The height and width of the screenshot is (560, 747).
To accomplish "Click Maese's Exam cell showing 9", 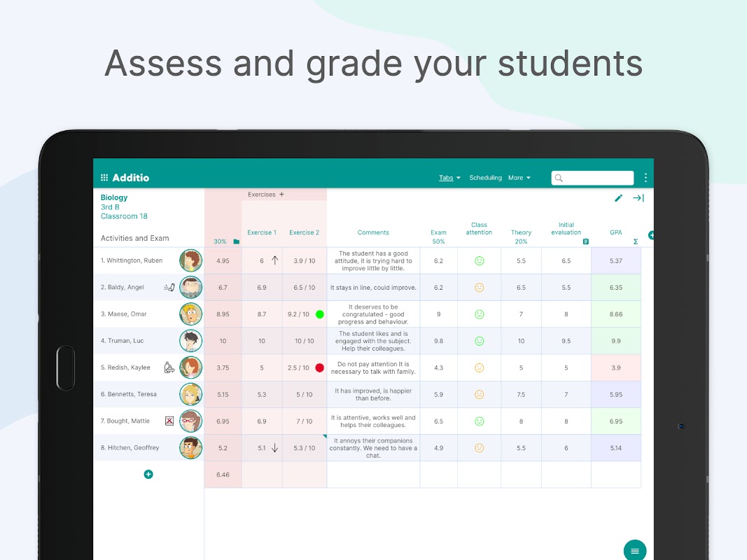I will pyautogui.click(x=438, y=314).
